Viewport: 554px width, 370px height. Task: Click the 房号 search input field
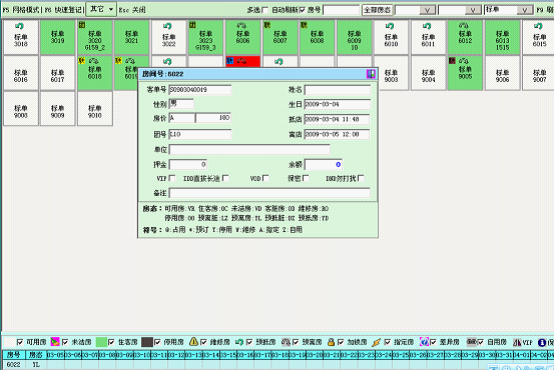click(341, 10)
